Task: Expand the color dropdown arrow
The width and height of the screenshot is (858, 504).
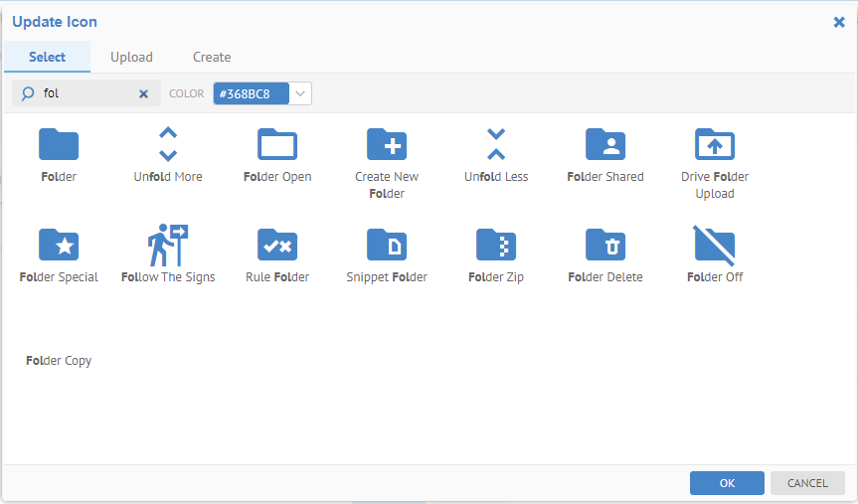Action: point(301,93)
